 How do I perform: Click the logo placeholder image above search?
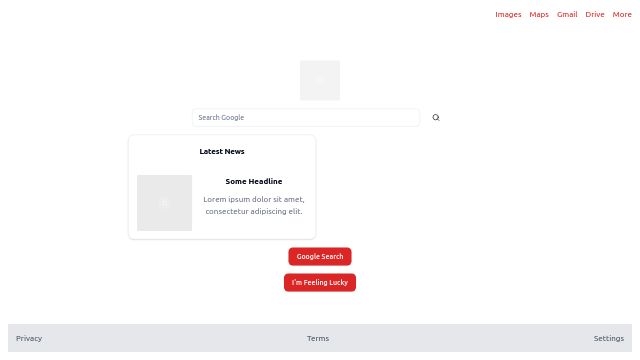[x=320, y=80]
